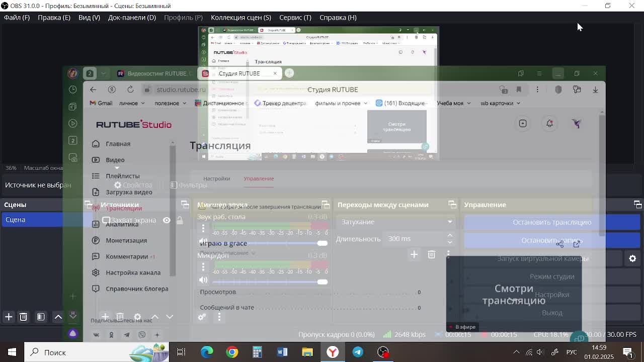644x362 pixels.
Task: Go back with the browser back arrow
Action: pyautogui.click(x=93, y=89)
